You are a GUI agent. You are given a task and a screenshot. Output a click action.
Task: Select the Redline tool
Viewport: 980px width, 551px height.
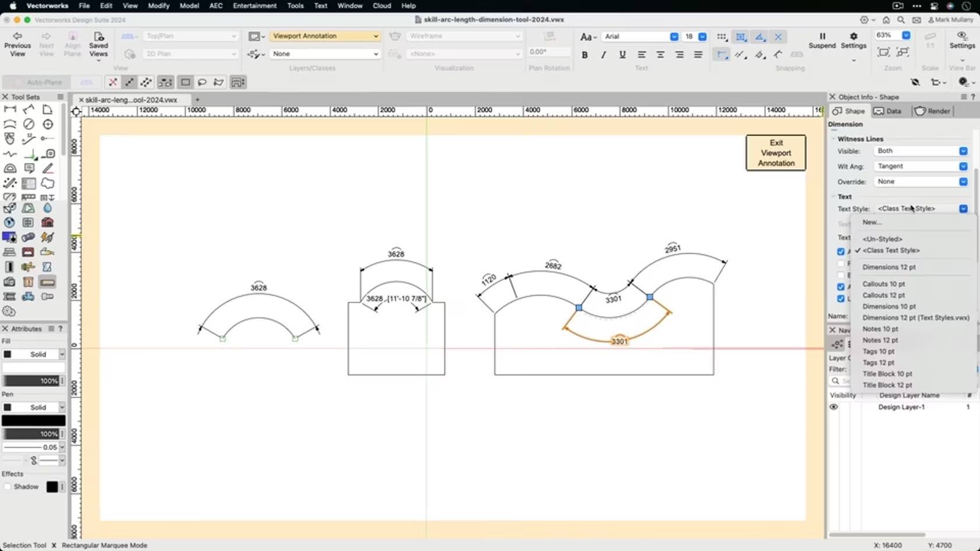pyautogui.click(x=47, y=169)
